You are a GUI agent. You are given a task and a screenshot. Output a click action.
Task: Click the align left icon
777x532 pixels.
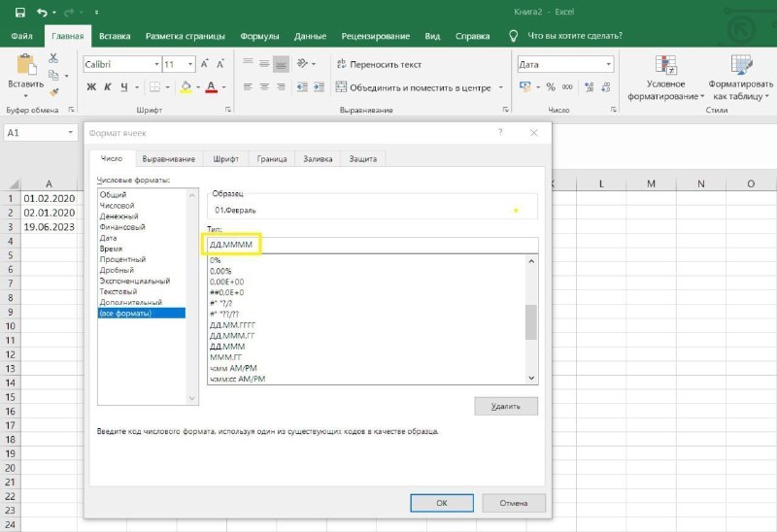[248, 87]
